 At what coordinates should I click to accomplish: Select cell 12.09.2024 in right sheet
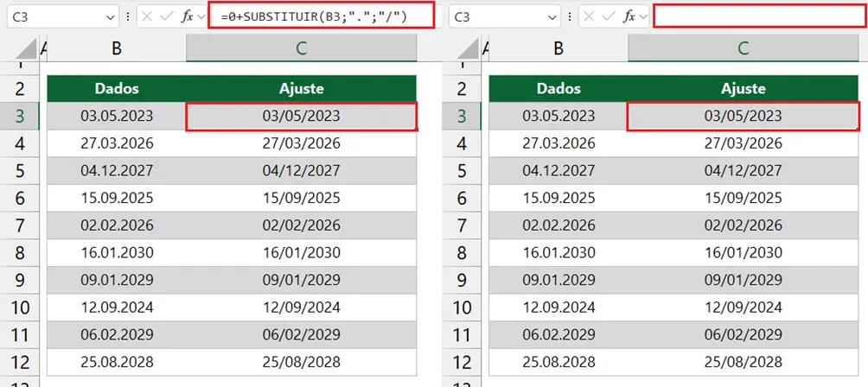click(x=558, y=308)
